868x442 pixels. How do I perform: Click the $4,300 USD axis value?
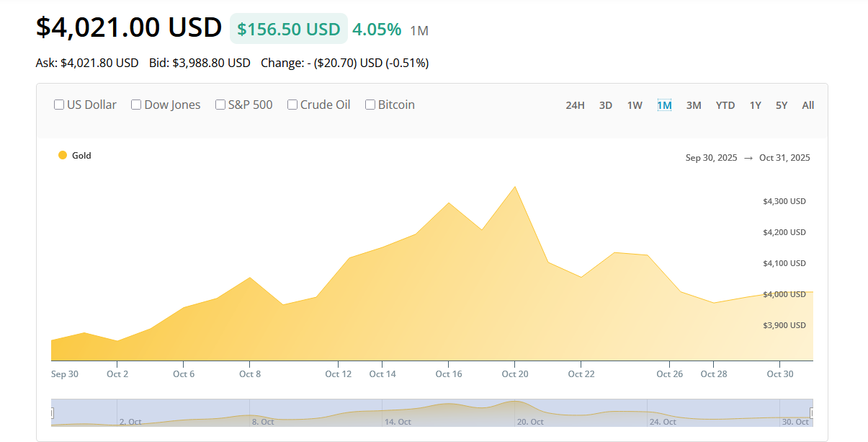click(784, 201)
